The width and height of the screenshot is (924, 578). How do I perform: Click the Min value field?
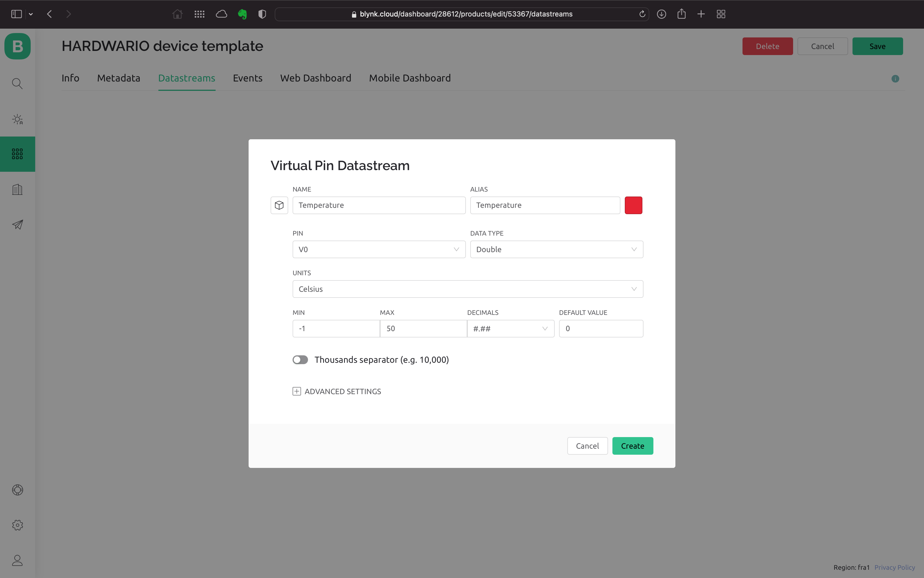pos(336,329)
